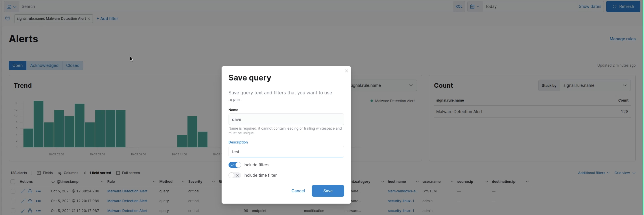The width and height of the screenshot is (644, 215).
Task: Save the query named dave
Action: [328, 191]
